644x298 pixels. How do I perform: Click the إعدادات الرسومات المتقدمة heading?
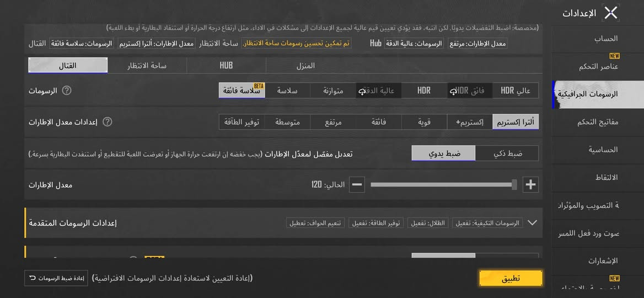pos(73,223)
